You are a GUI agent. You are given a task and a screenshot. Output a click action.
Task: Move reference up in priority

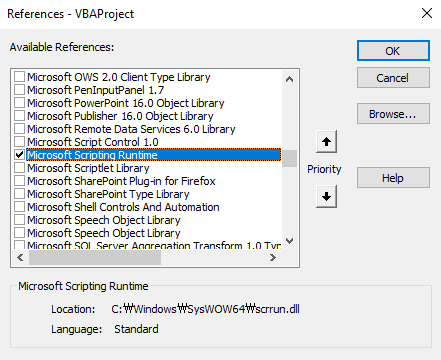point(326,142)
